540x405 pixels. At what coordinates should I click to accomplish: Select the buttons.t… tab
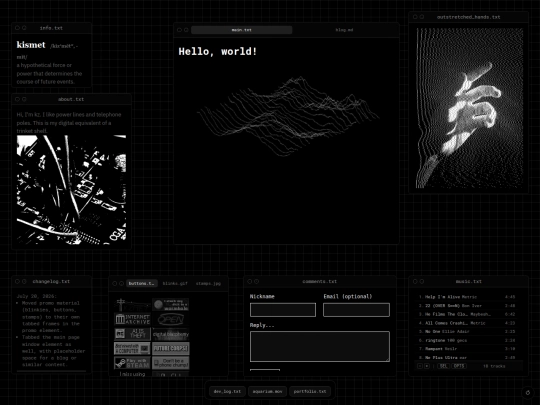click(x=142, y=283)
